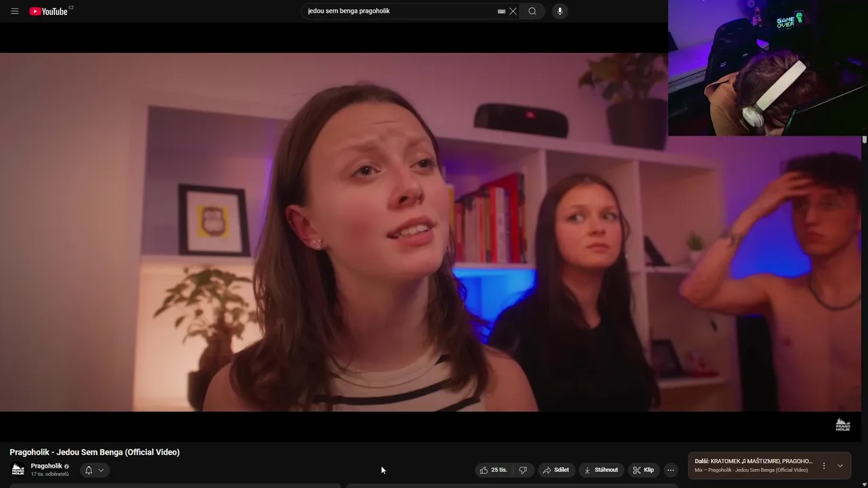Open the mix playlist options three-dot menu

point(824,466)
